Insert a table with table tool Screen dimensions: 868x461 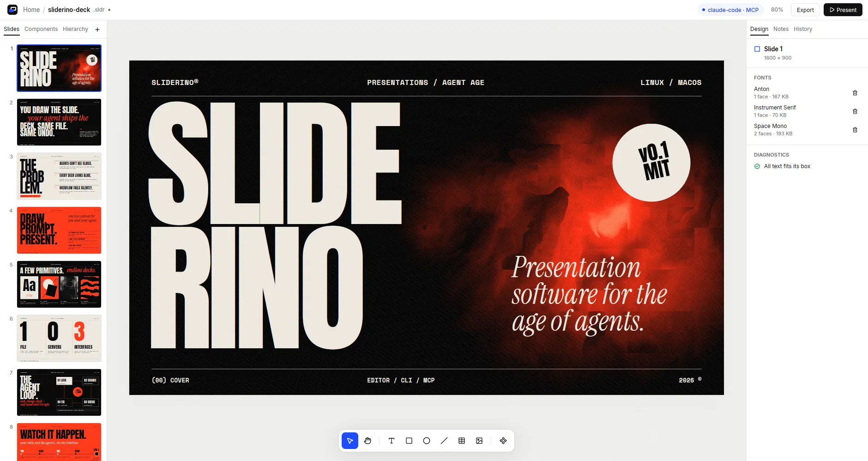(x=462, y=441)
